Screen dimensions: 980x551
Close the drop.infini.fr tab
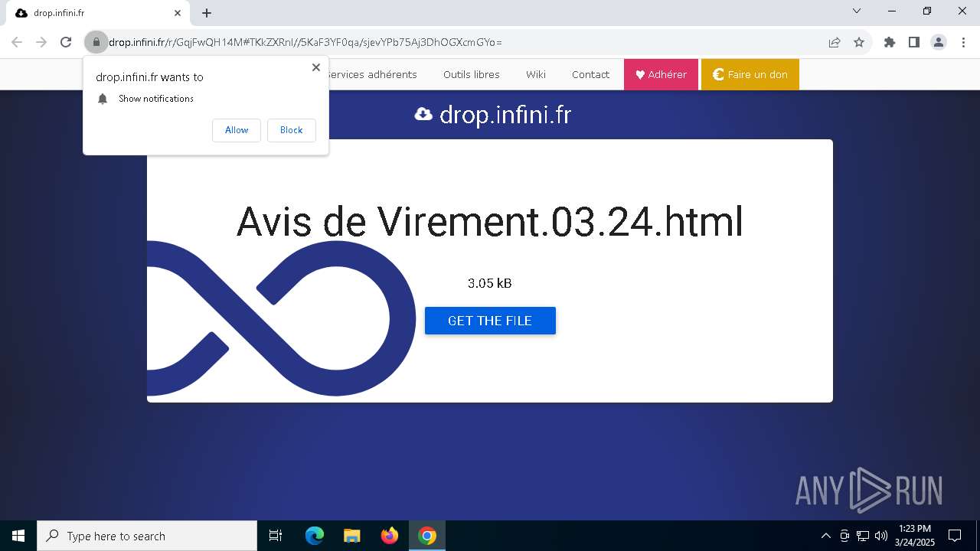[178, 13]
